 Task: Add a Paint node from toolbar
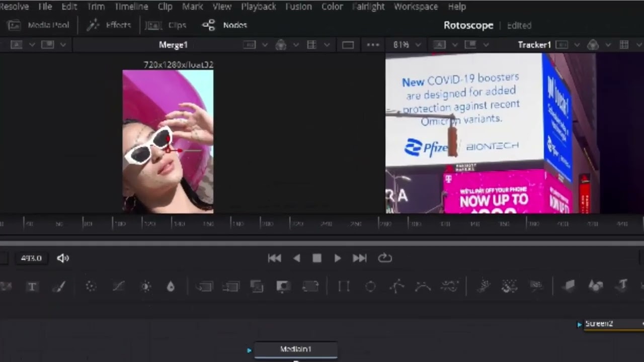[x=59, y=287]
